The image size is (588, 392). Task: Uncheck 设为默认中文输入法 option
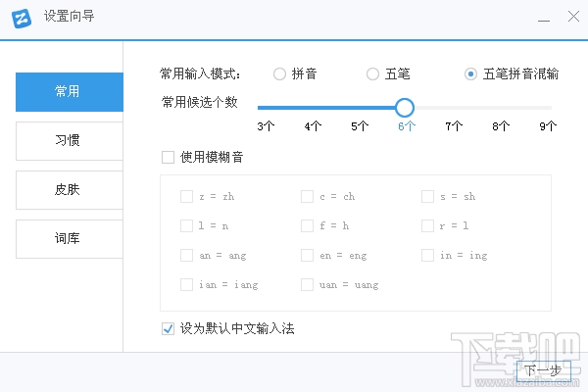tap(168, 328)
